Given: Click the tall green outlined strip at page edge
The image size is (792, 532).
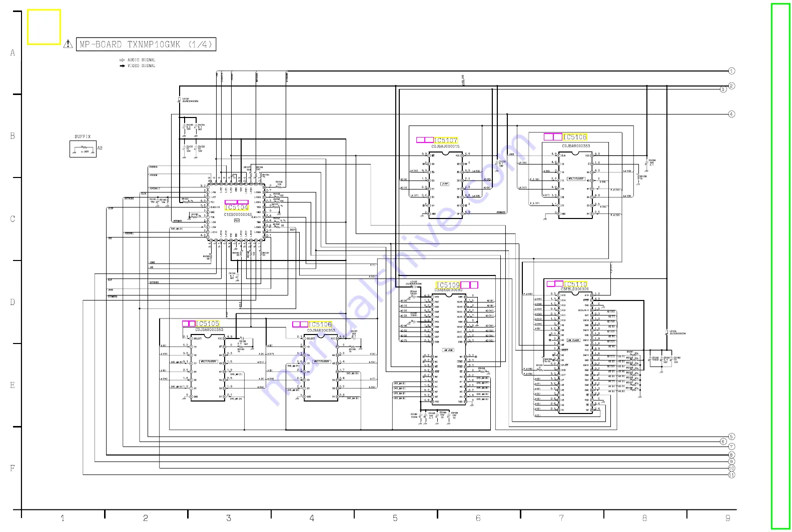Looking at the screenshot, I should 780,265.
